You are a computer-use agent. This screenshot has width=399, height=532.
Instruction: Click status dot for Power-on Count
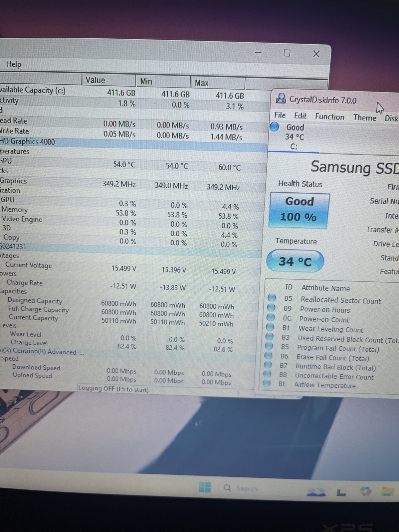(271, 317)
